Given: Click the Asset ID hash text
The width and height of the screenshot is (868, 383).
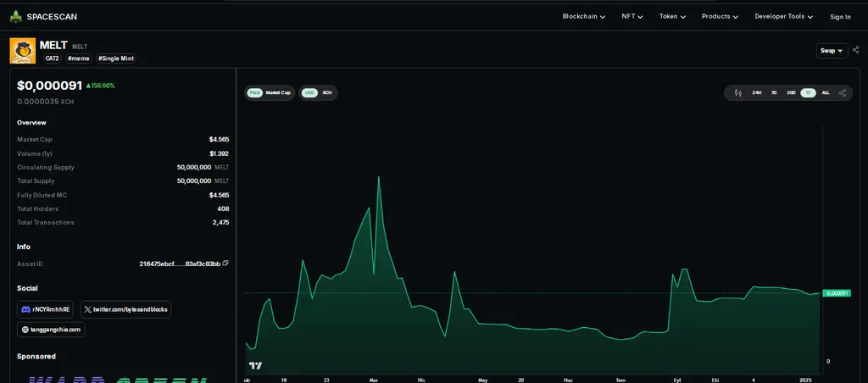Looking at the screenshot, I should tap(180, 264).
